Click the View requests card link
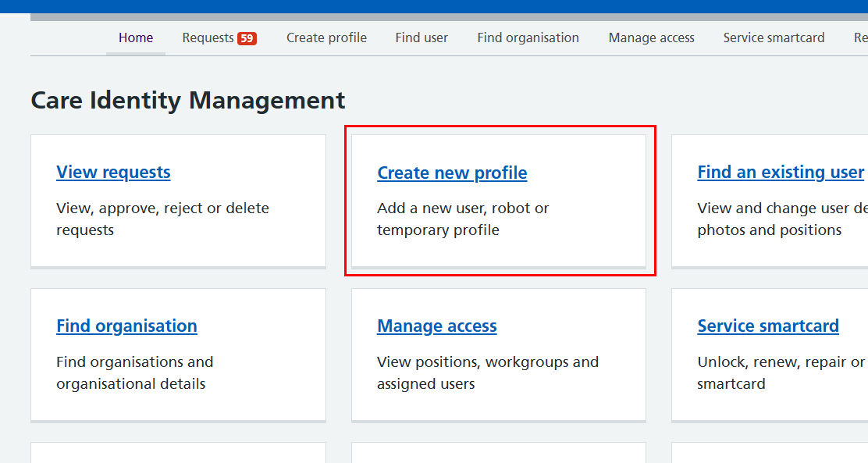The image size is (868, 463). (113, 173)
